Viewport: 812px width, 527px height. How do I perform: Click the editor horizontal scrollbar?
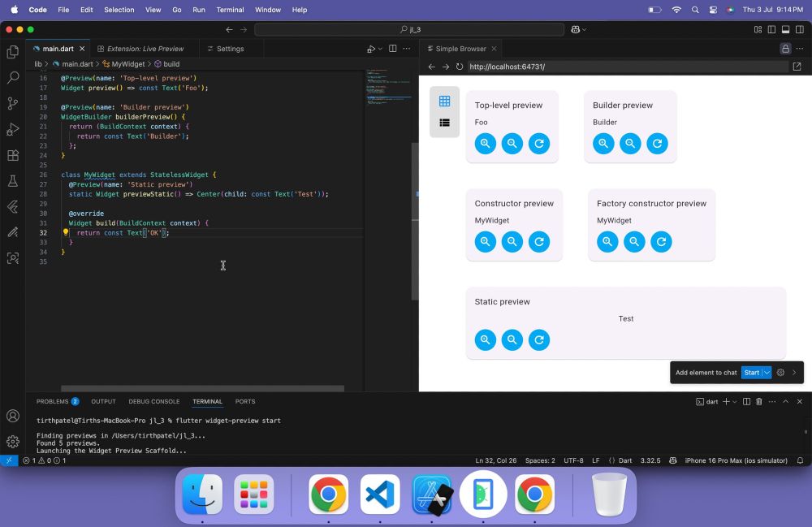pos(202,388)
